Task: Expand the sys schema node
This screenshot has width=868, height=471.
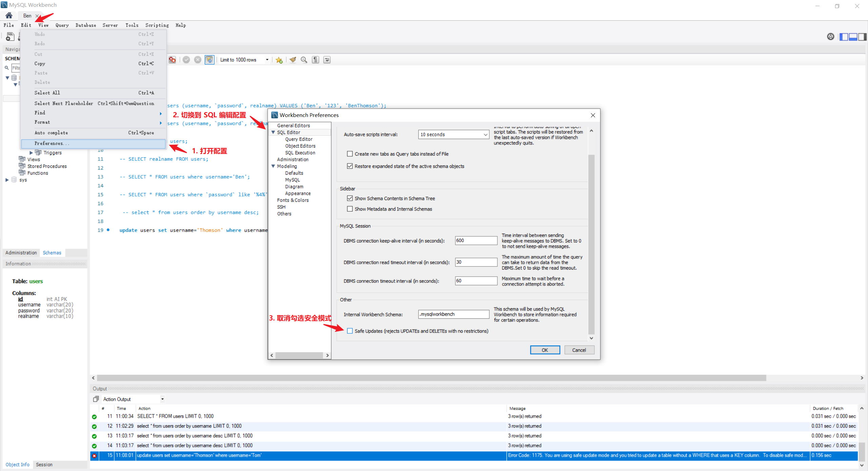Action: 7,180
